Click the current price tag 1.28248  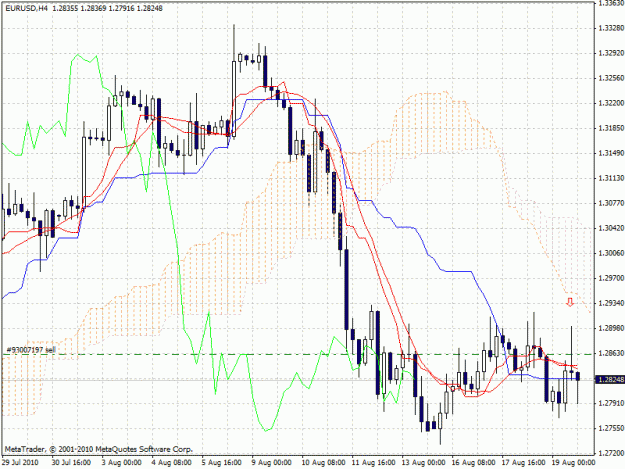(609, 380)
